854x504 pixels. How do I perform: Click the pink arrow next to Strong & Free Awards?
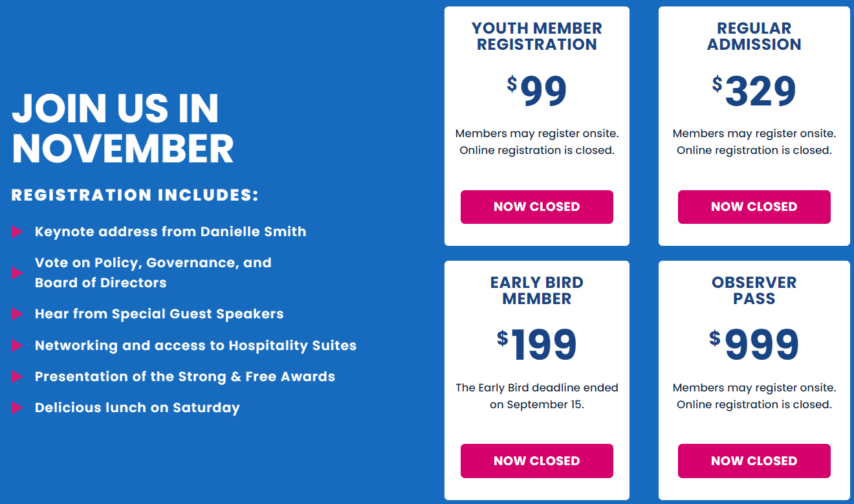[x=17, y=377]
